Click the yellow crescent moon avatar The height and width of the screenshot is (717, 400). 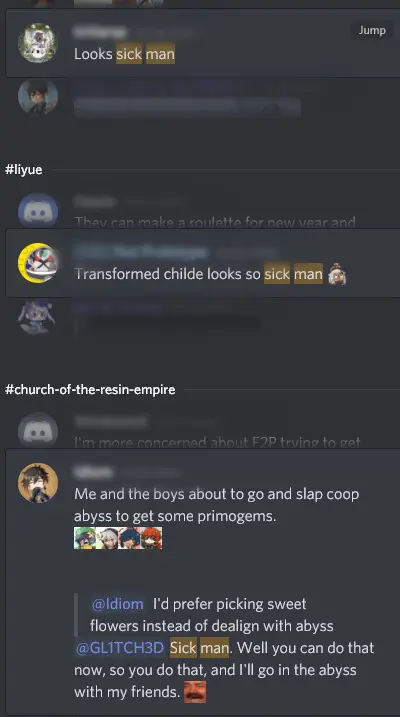pos(37,262)
